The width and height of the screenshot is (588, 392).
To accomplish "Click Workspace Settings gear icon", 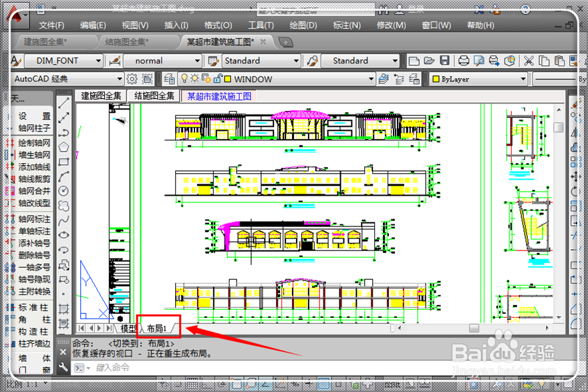I will 132,79.
